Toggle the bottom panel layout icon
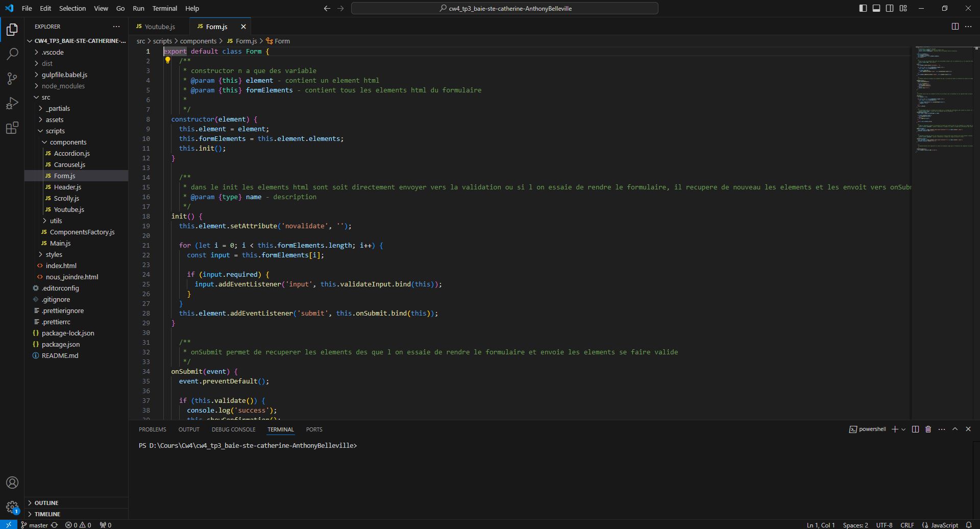 [876, 8]
